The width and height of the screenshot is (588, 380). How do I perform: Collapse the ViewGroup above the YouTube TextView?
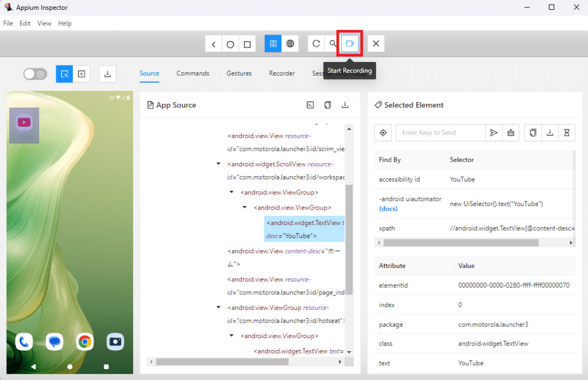tap(245, 207)
